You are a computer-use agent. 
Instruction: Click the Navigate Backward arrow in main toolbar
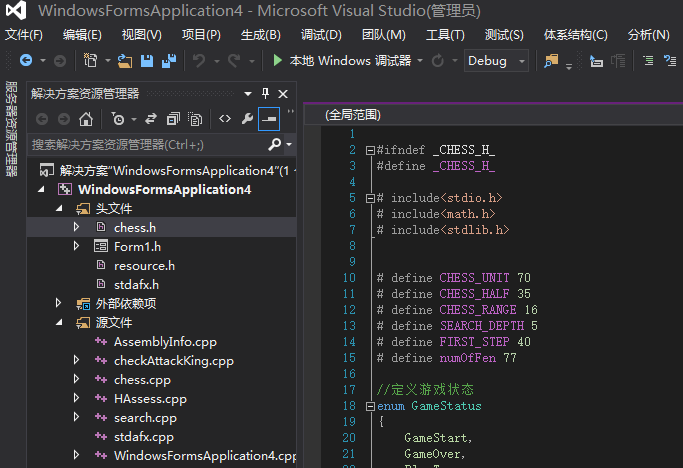pos(26,61)
